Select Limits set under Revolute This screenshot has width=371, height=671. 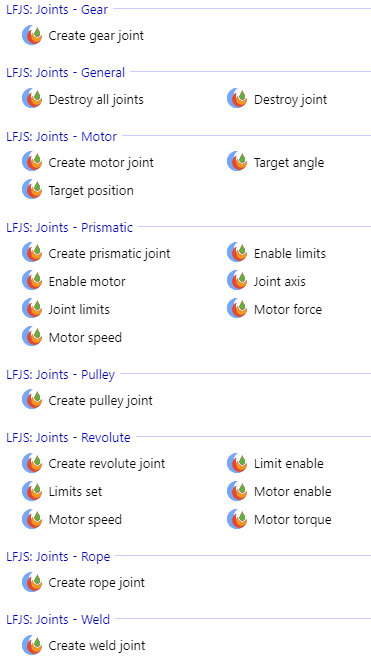(75, 491)
